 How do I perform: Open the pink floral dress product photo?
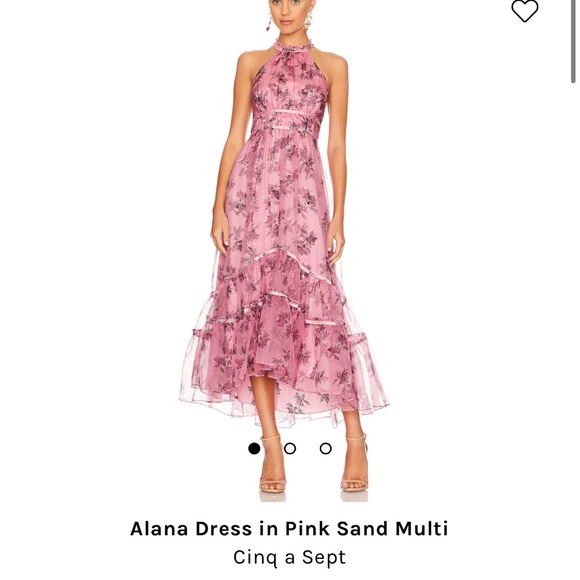click(x=284, y=248)
